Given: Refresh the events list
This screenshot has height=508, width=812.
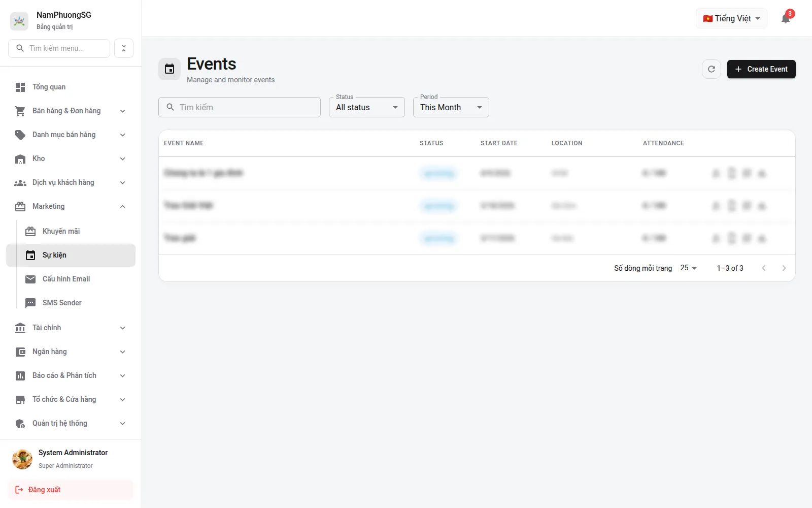Looking at the screenshot, I should click(x=712, y=69).
